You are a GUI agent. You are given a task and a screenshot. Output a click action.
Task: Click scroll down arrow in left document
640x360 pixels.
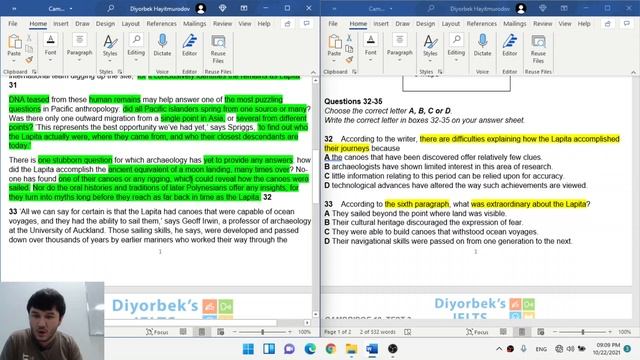[316, 314]
